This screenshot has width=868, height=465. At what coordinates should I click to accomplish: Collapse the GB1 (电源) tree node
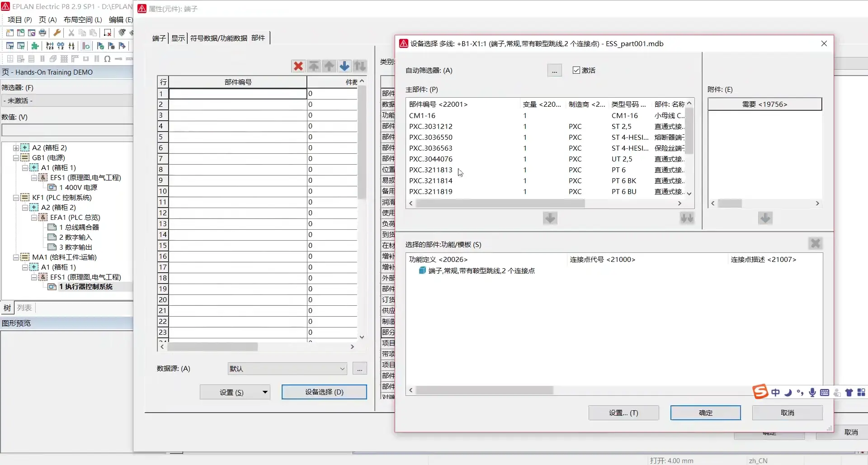click(16, 158)
